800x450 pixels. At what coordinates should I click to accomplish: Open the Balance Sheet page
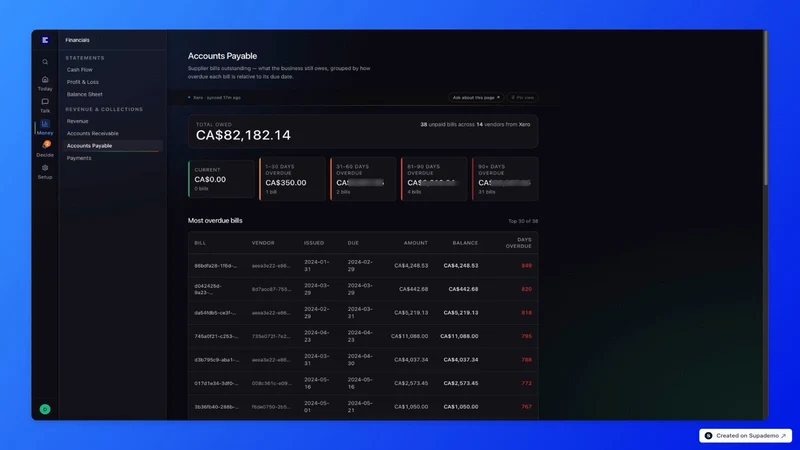[85, 94]
